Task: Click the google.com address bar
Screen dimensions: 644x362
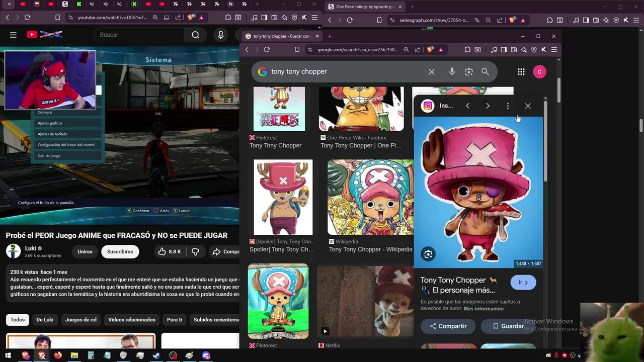Action: pyautogui.click(x=357, y=50)
